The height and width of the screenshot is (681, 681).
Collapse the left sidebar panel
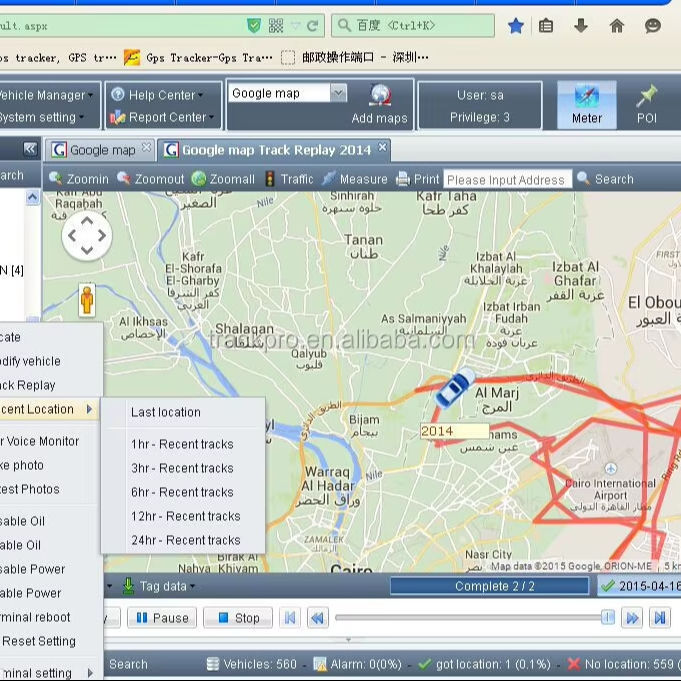[x=30, y=149]
